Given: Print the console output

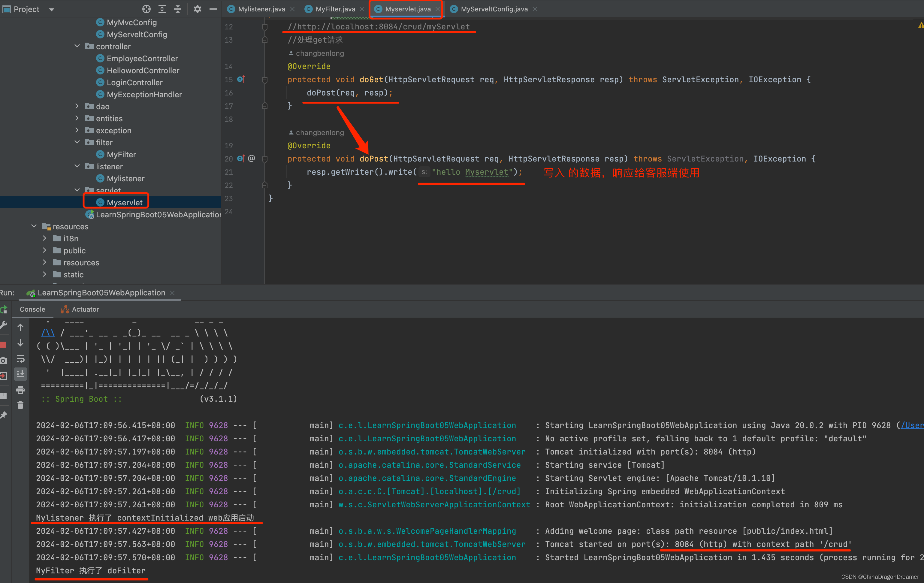Looking at the screenshot, I should coord(21,390).
